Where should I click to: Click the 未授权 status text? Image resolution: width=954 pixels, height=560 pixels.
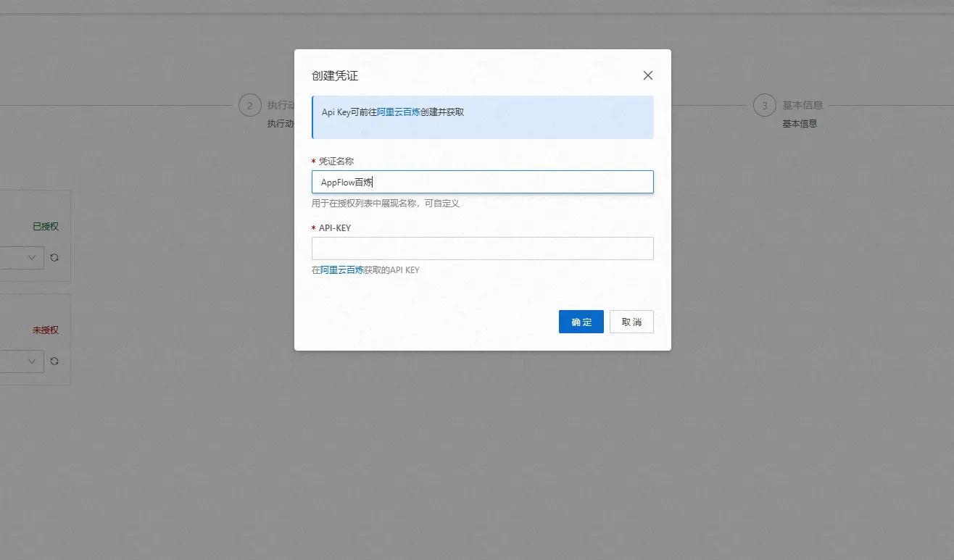(46, 330)
